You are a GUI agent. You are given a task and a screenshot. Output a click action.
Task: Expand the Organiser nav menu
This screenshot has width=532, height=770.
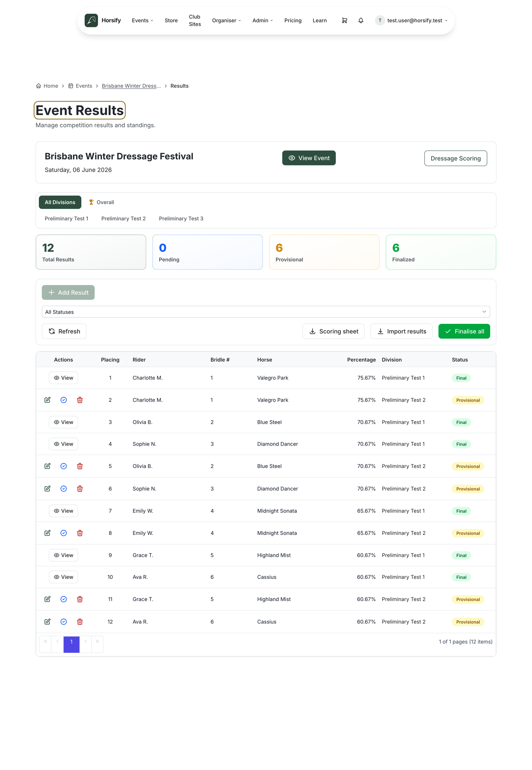pyautogui.click(x=226, y=20)
